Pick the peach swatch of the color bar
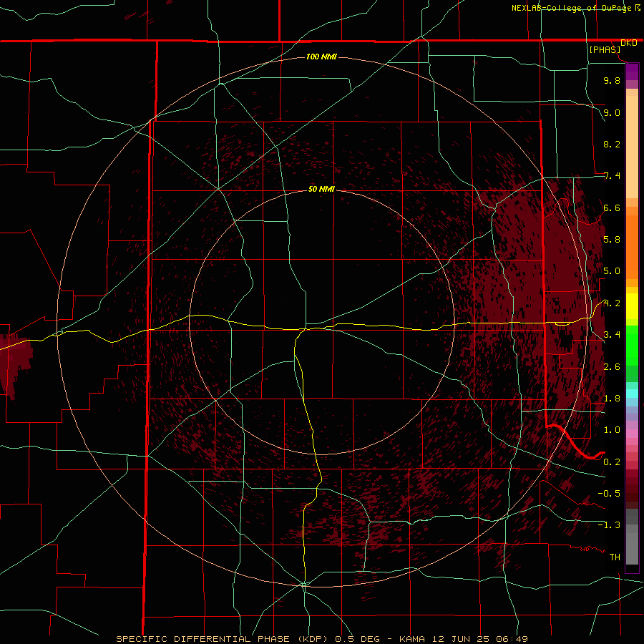 [632, 146]
